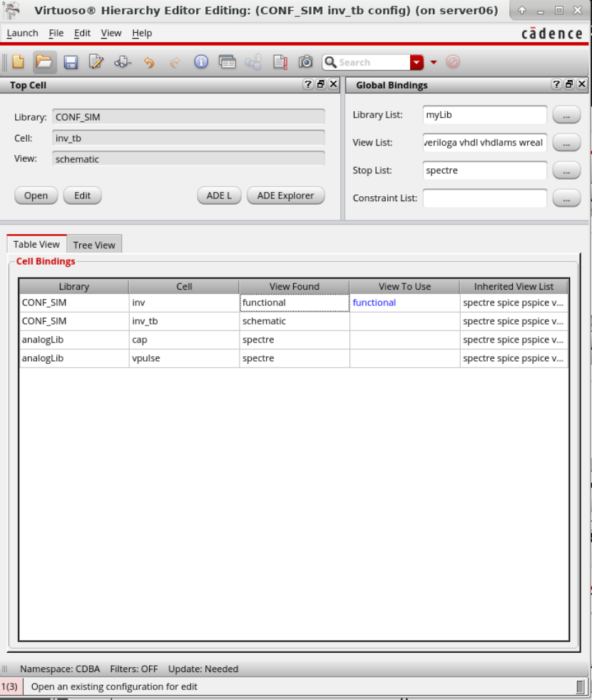Click the Stop List input field
592x700 pixels.
tap(484, 171)
